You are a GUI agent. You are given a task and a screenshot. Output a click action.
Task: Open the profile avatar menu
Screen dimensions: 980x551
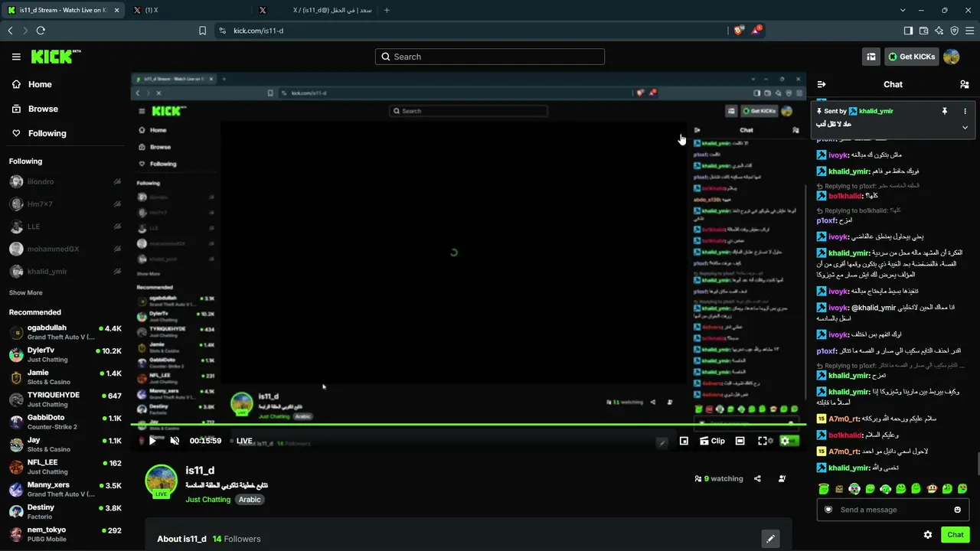click(952, 57)
